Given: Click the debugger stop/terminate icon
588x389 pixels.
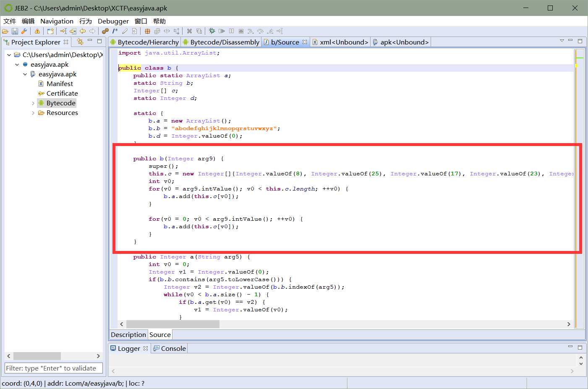Looking at the screenshot, I should 241,31.
